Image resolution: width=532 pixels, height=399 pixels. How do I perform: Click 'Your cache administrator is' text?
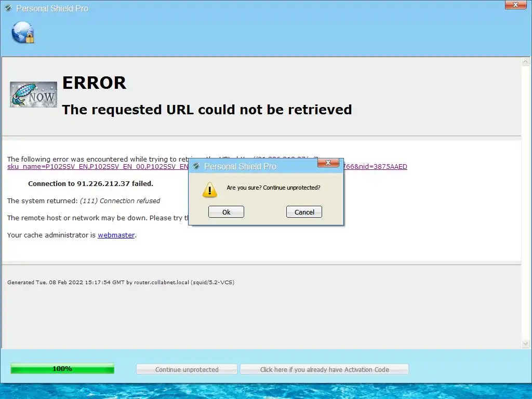(x=51, y=235)
